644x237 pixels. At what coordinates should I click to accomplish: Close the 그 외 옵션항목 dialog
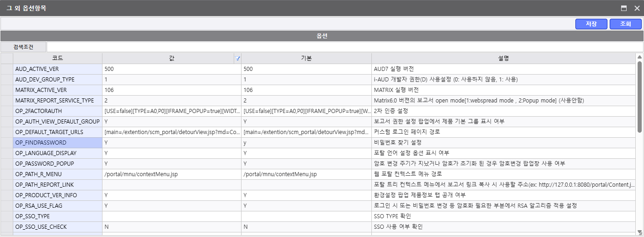point(637,8)
